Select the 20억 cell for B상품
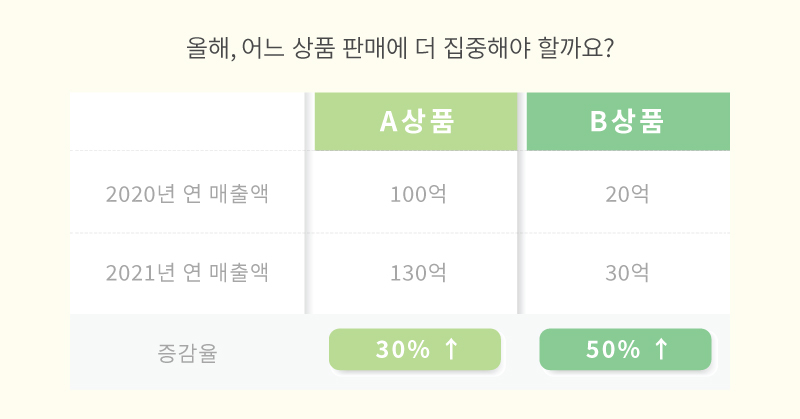Screen dimensions: 800x419 click(x=627, y=194)
